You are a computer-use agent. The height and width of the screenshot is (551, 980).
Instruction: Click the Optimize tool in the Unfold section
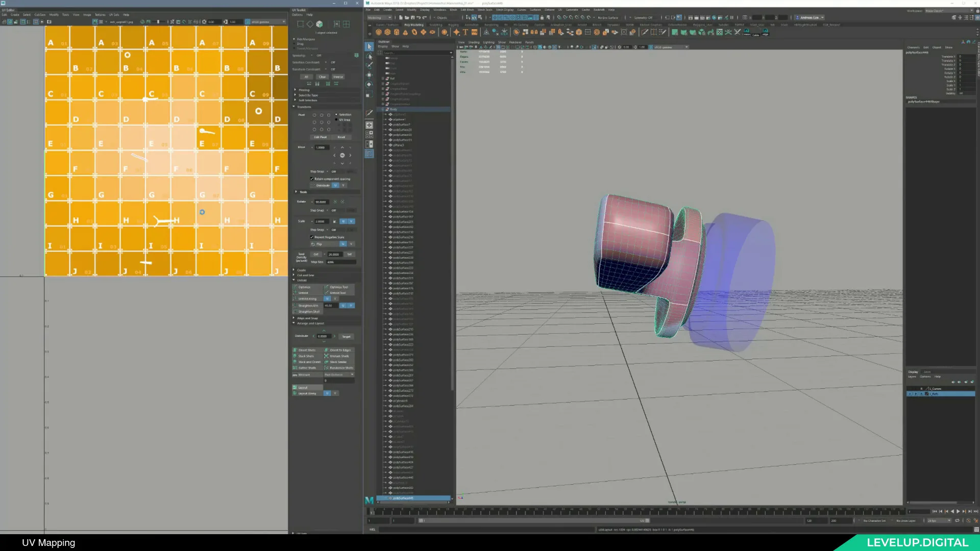tap(339, 287)
